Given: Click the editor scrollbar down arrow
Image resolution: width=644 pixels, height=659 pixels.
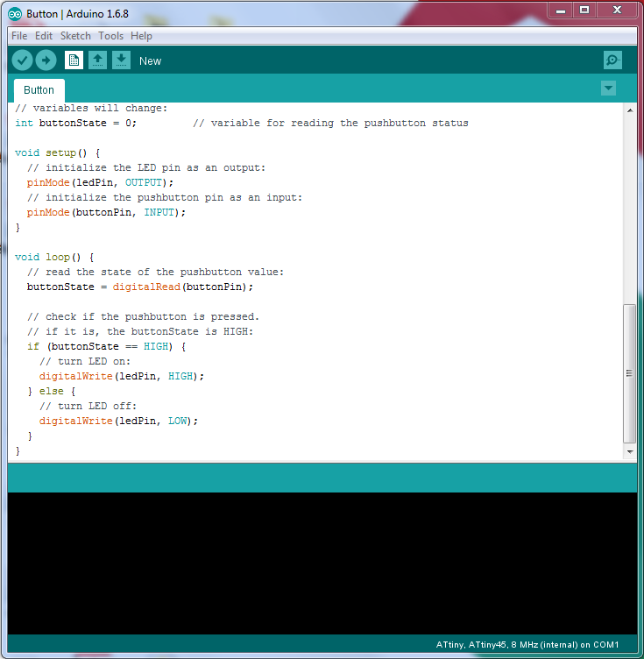Looking at the screenshot, I should (630, 452).
